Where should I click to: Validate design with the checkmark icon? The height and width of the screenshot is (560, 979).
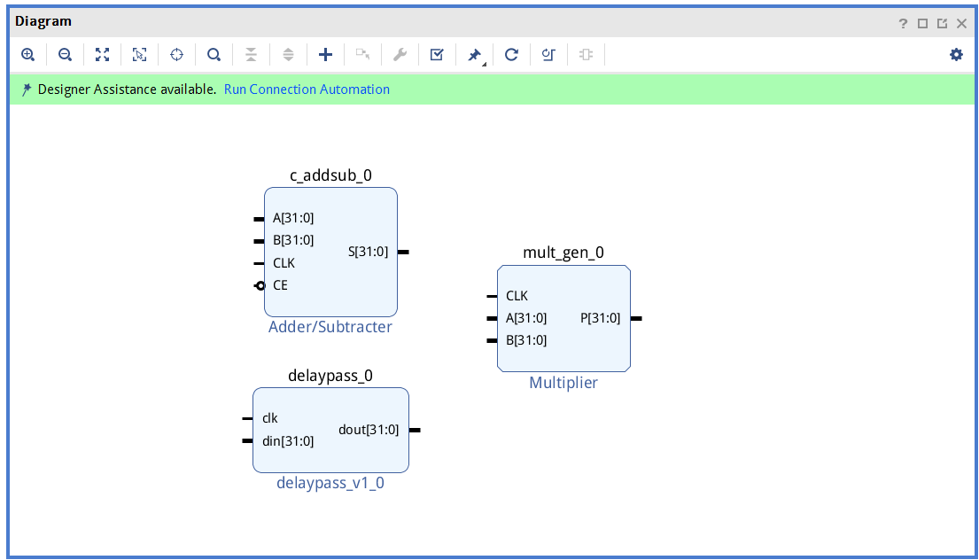click(x=437, y=55)
